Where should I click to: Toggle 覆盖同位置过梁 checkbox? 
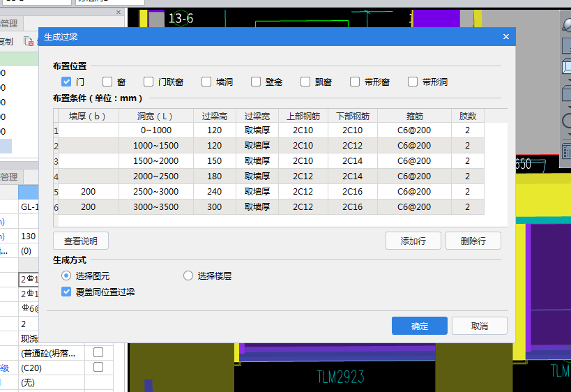[66, 292]
